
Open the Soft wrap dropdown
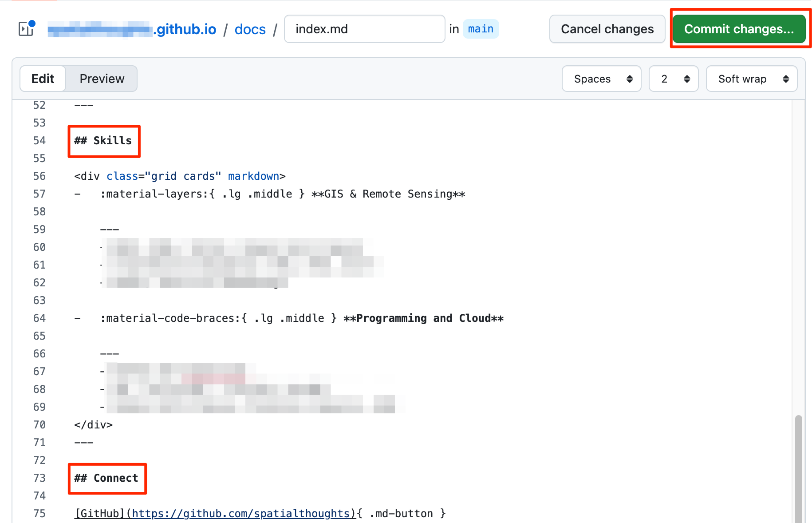[x=751, y=79]
